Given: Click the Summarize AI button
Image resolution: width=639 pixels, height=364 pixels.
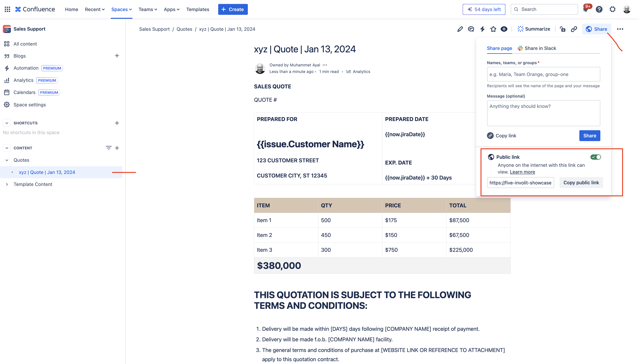Looking at the screenshot, I should (x=534, y=29).
